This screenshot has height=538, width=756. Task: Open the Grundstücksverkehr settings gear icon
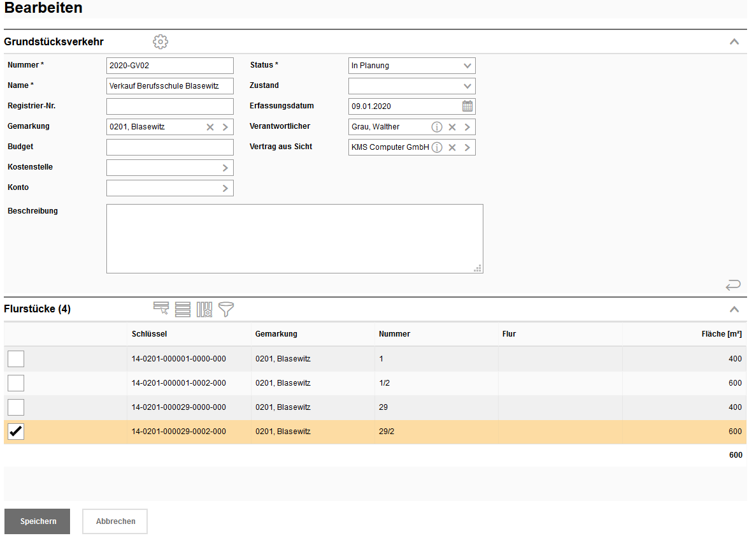[x=160, y=42]
